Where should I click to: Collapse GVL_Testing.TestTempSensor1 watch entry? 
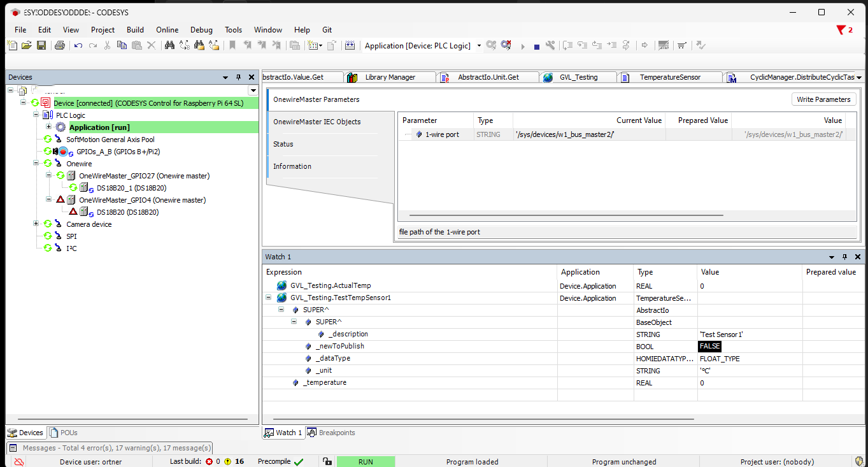click(x=268, y=298)
